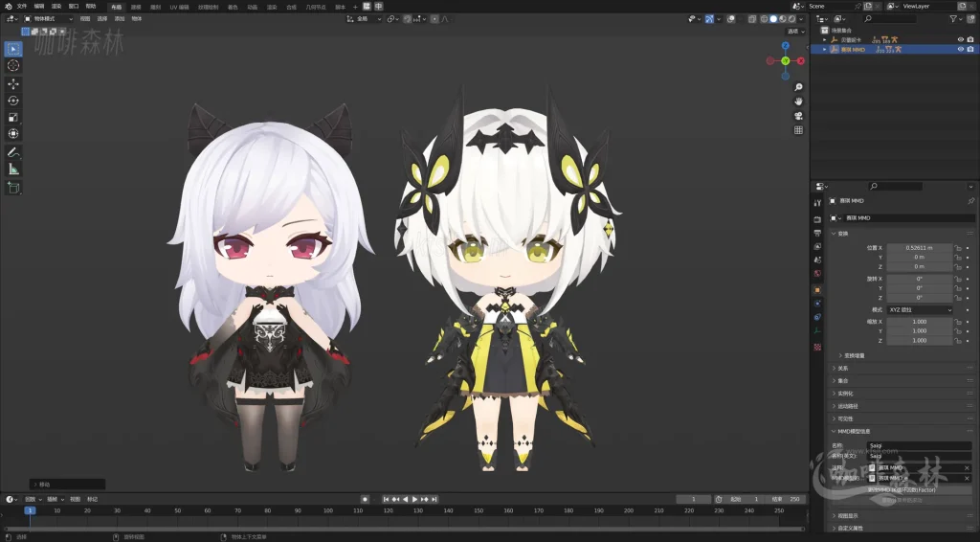Expand the Delta Transform subpanel
Viewport: 980px width, 542px height.
tap(854, 355)
